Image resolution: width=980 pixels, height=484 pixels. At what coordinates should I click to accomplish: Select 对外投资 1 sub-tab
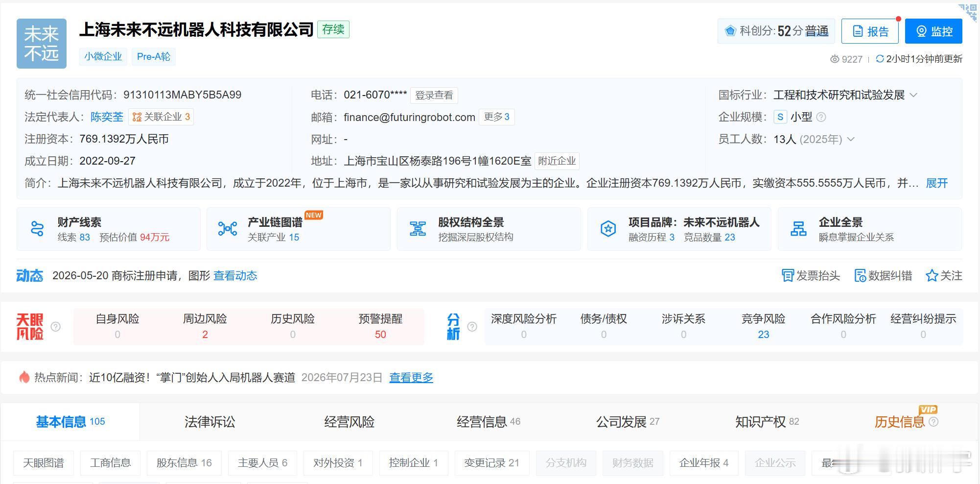(338, 463)
